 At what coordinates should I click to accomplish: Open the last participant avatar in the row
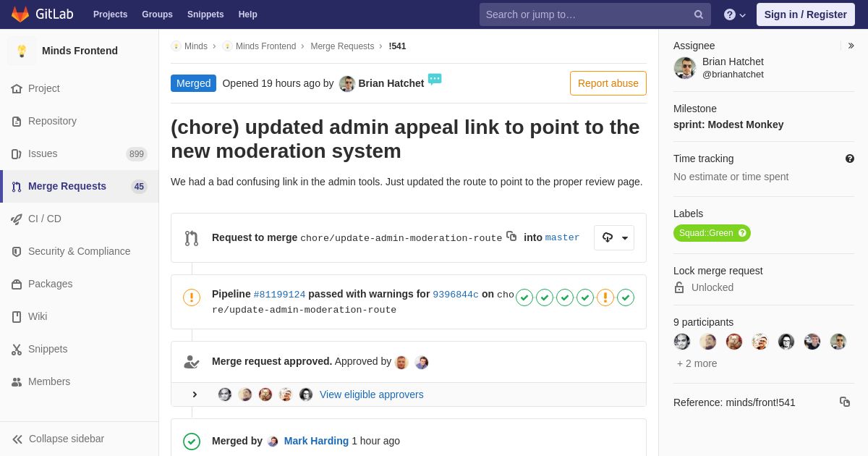pyautogui.click(x=838, y=342)
